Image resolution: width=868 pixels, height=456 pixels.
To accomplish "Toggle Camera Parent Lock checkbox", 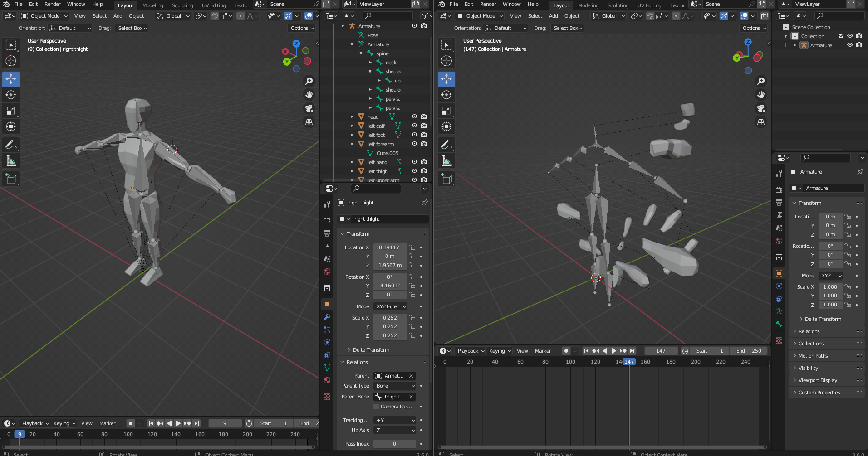I will [x=376, y=407].
